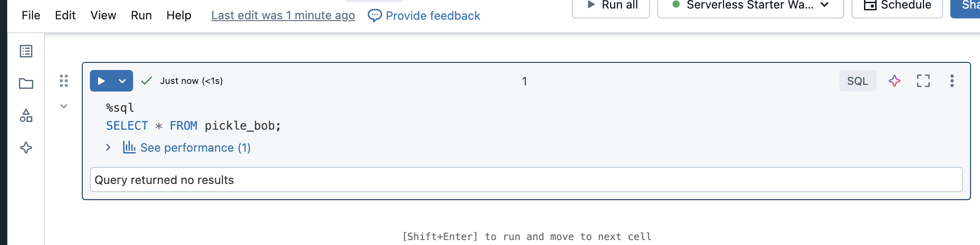
Task: Run the cell with play button
Action: click(x=101, y=81)
